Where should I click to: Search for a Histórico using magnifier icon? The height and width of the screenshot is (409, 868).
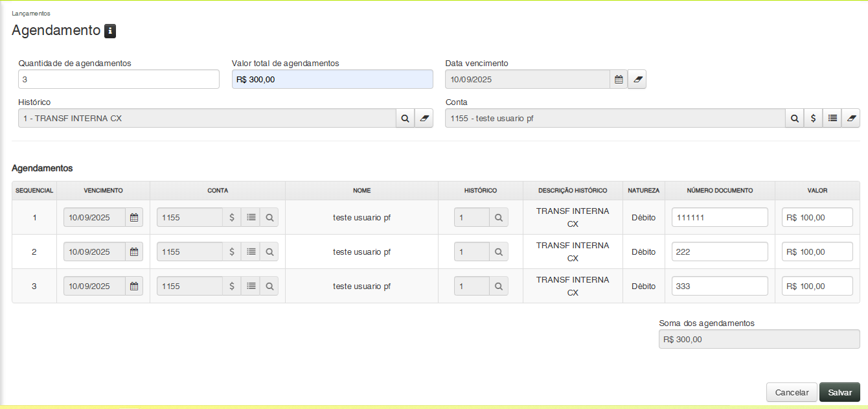[x=405, y=119]
